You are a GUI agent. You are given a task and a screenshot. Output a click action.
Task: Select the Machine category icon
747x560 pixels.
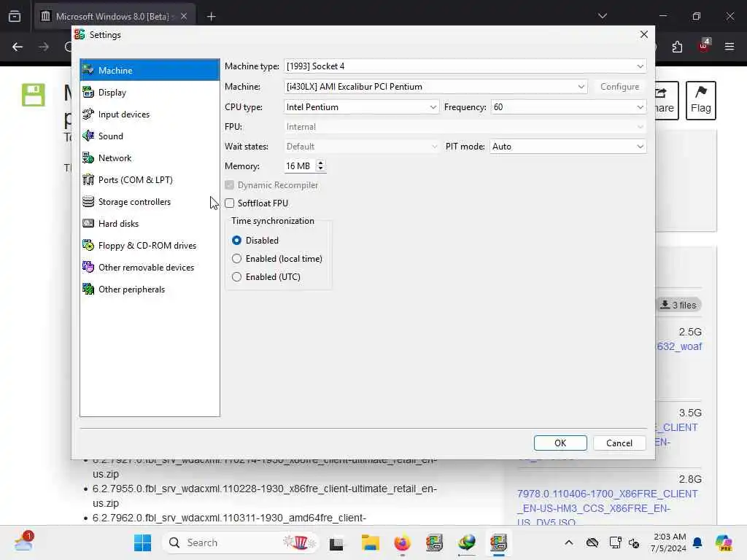coord(88,71)
